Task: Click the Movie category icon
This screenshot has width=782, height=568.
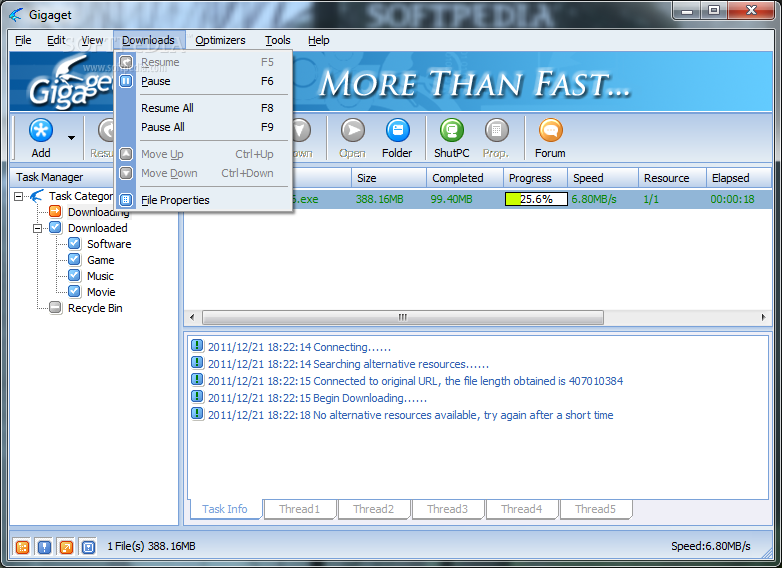Action: click(x=74, y=291)
